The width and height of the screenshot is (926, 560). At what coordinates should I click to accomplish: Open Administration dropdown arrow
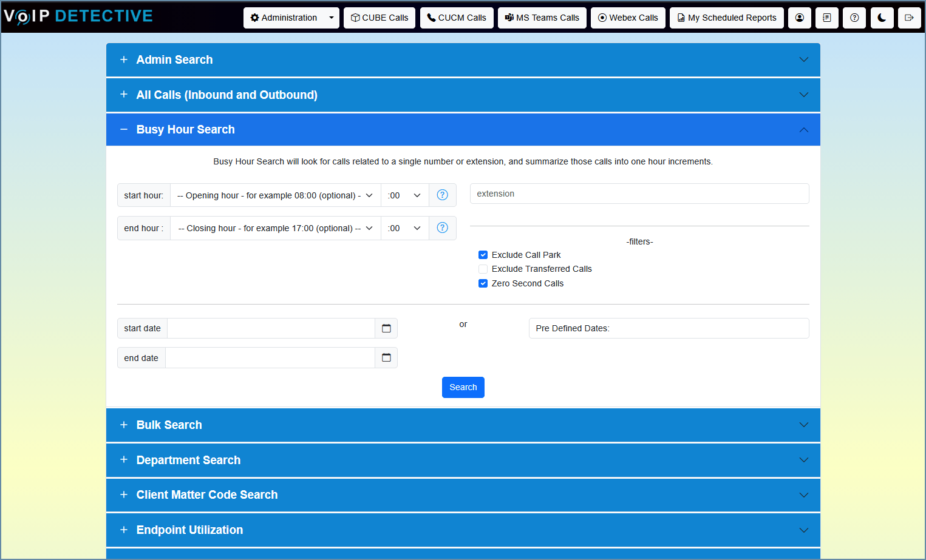point(332,18)
